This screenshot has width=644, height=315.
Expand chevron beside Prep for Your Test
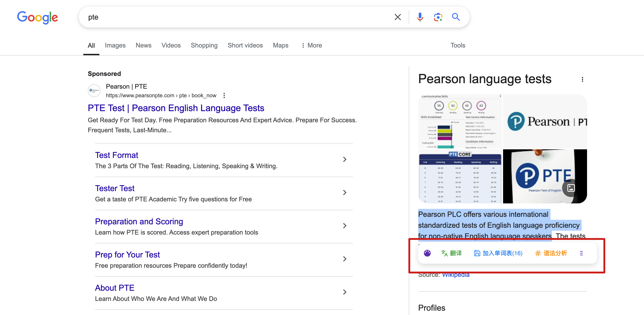(344, 259)
